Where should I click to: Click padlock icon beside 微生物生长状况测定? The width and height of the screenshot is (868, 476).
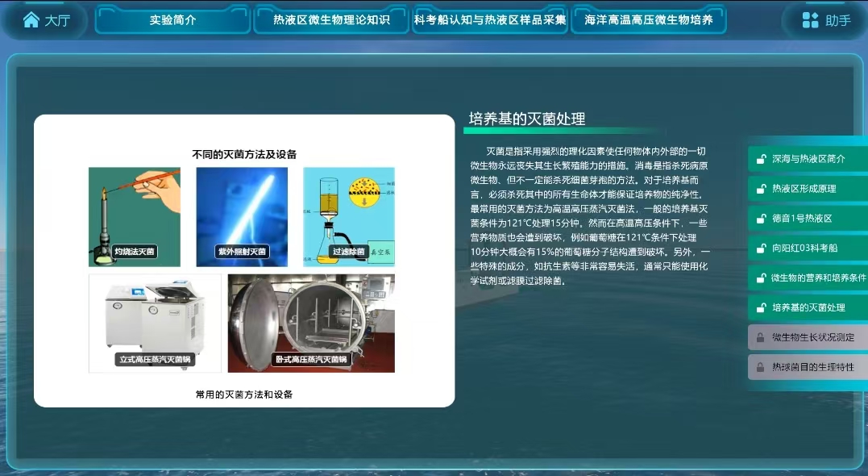coord(760,337)
